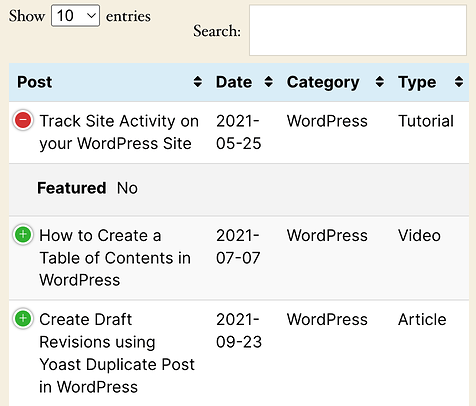The height and width of the screenshot is (406, 476).
Task: Sort by Category using its sort arrows
Action: tap(380, 82)
